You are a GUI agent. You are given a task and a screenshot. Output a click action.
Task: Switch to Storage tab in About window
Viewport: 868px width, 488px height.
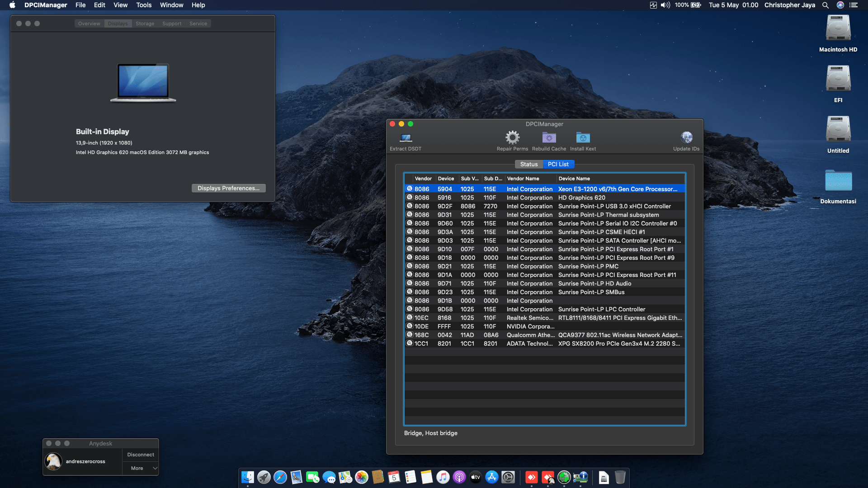(x=145, y=23)
